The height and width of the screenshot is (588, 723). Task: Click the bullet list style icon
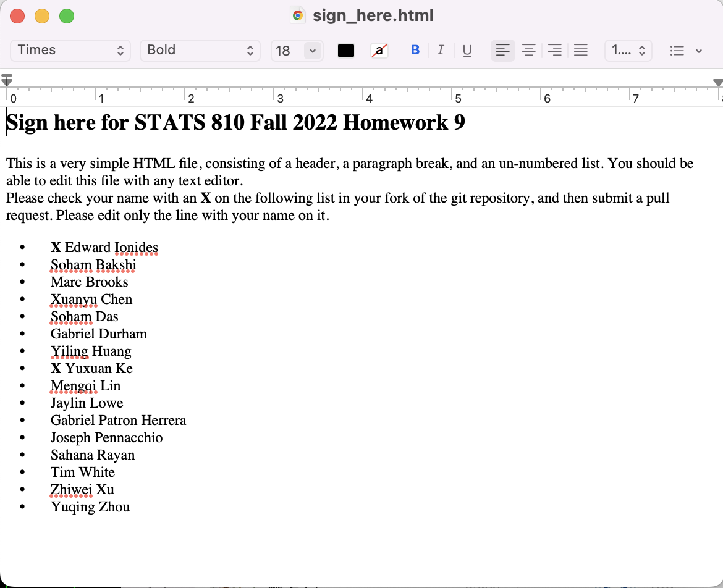(677, 51)
